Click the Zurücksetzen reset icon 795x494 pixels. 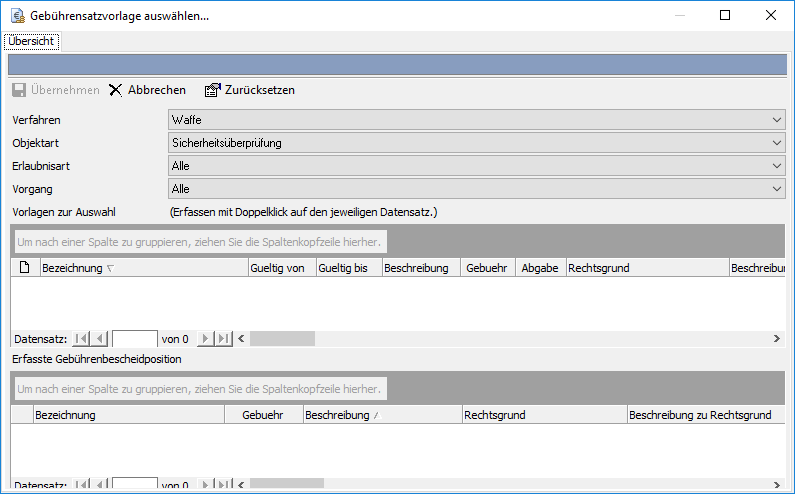coord(212,90)
